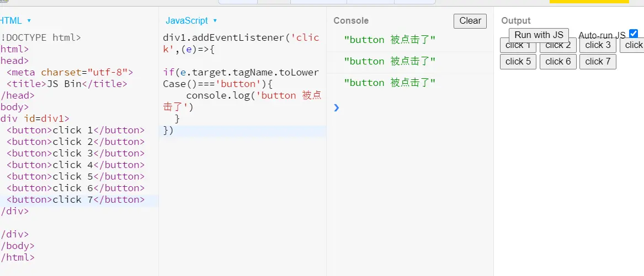Open the JavaScript language dropdown

215,21
